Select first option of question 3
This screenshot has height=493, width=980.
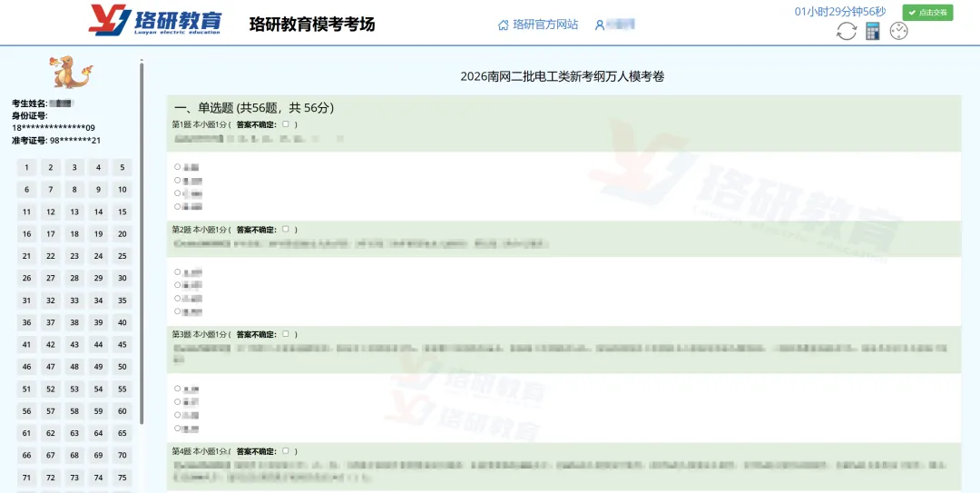pos(178,389)
